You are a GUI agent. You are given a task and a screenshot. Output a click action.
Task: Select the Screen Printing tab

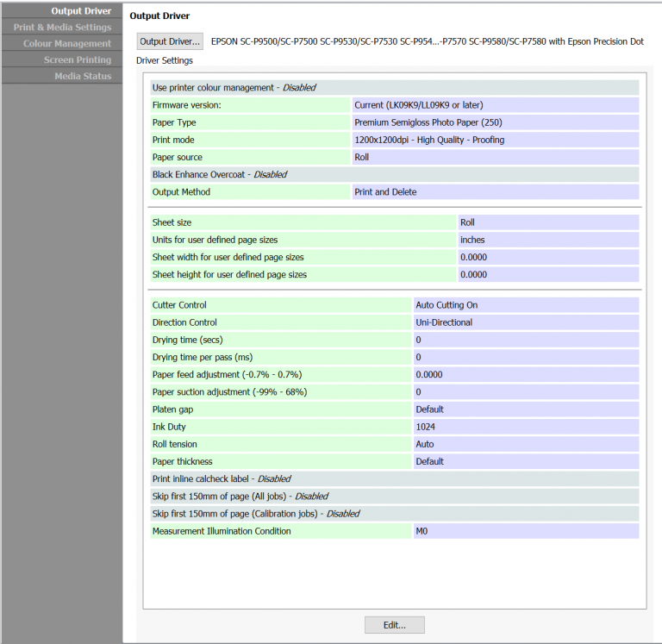pos(62,60)
